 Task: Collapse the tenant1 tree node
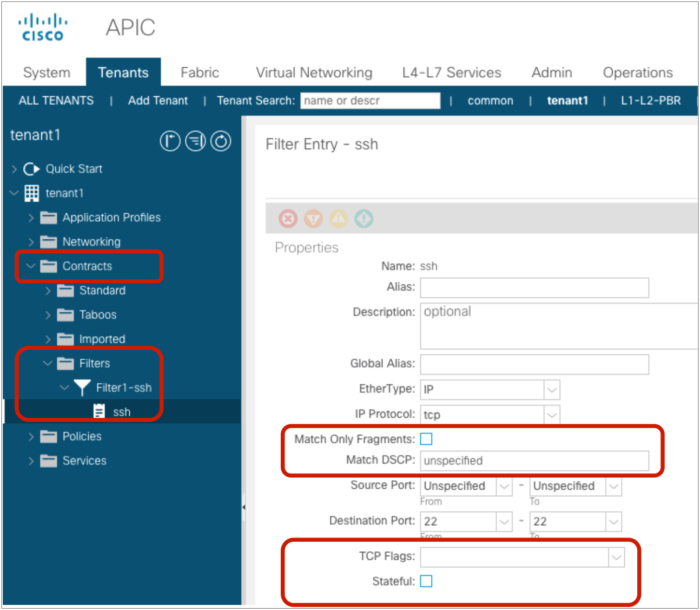tap(14, 193)
